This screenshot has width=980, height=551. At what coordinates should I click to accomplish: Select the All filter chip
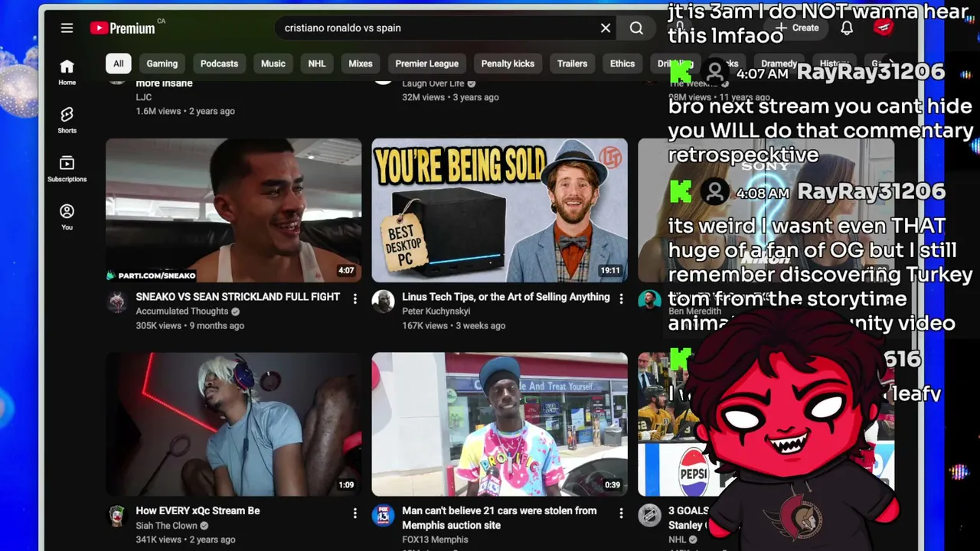118,64
